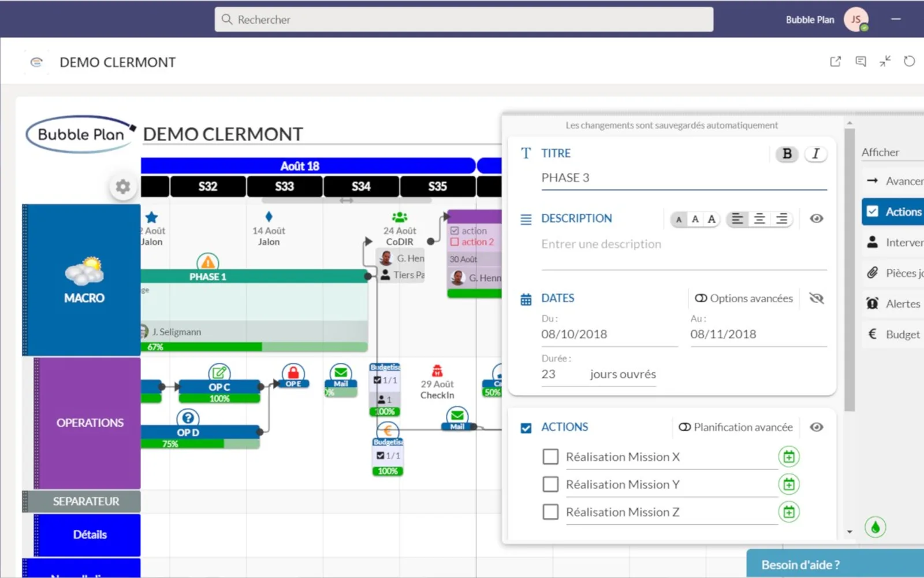The height and width of the screenshot is (578, 924).
Task: Click the panel's vertical scrollbar
Action: [x=849, y=269]
